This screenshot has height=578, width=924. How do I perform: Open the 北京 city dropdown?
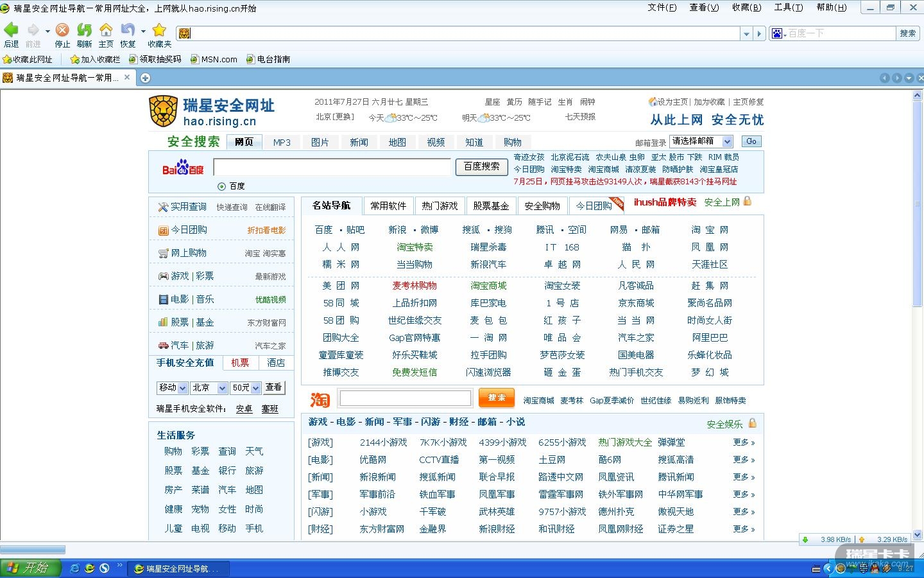222,388
